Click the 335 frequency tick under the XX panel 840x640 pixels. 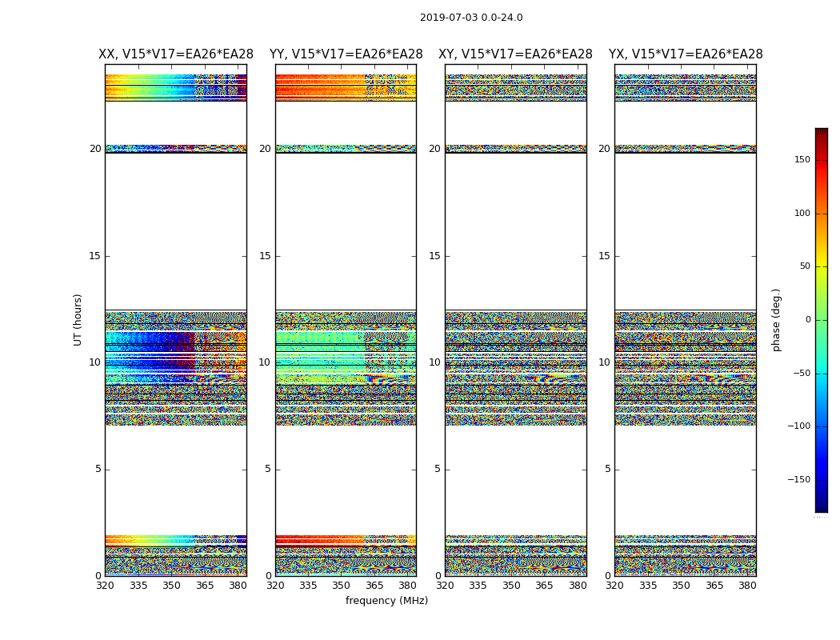pos(138,586)
